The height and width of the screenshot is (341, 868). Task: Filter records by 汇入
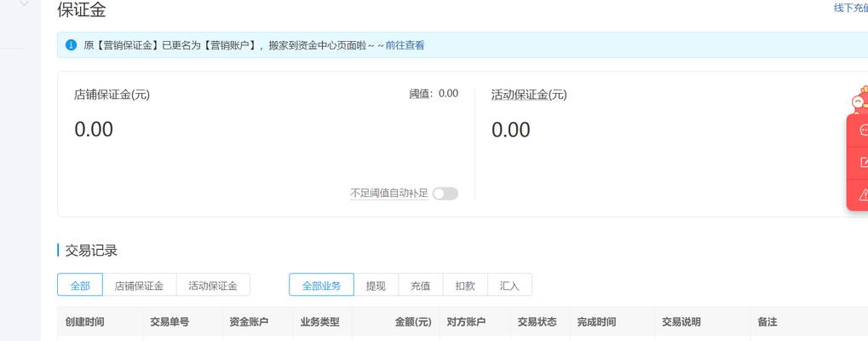(509, 286)
